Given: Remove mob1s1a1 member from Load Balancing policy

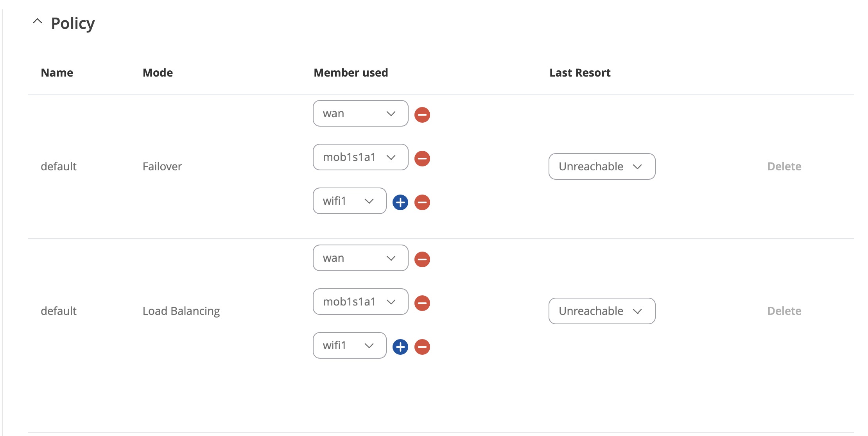Looking at the screenshot, I should [x=422, y=303].
